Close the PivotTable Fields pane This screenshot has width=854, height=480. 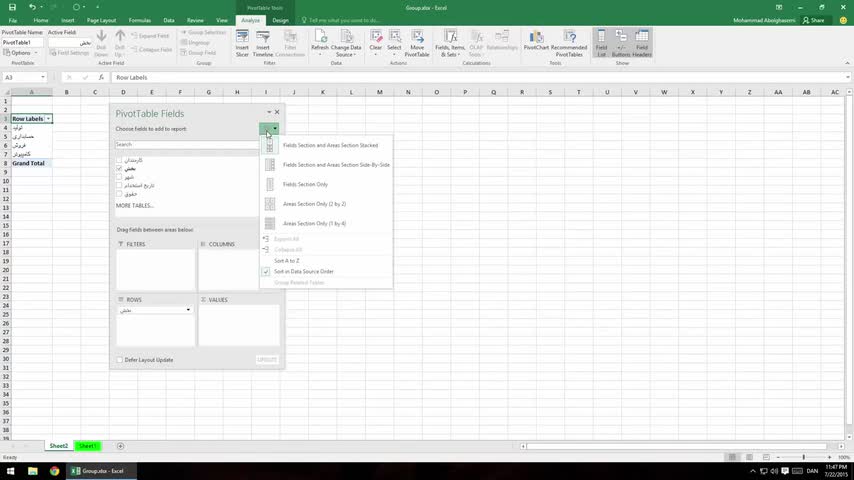click(277, 112)
